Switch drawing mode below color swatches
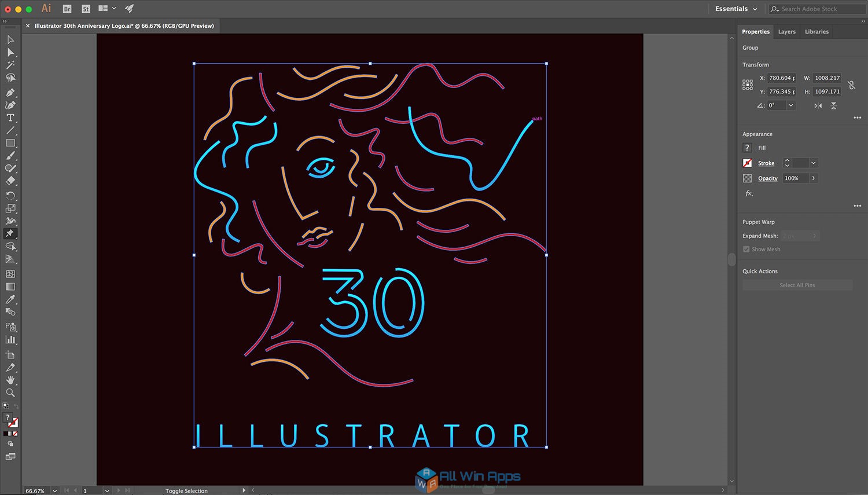The height and width of the screenshot is (495, 868). (10, 444)
